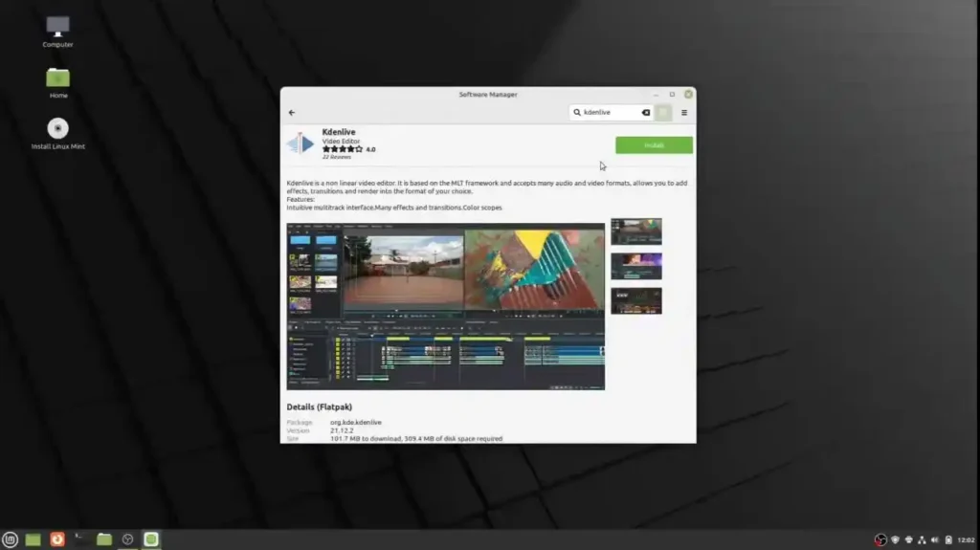Open the Linux Mint start menu
The image size is (980, 550).
(x=10, y=539)
